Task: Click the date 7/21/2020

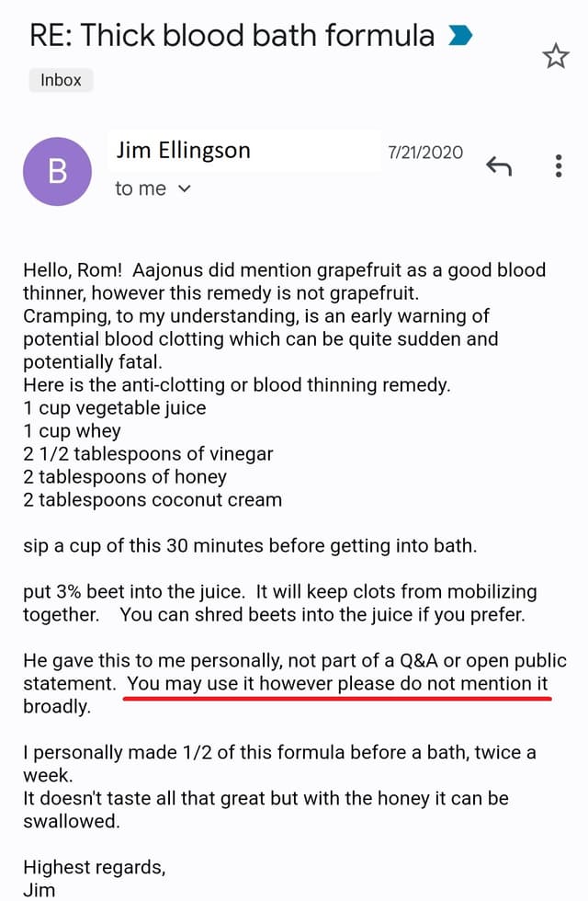Action: [x=424, y=153]
